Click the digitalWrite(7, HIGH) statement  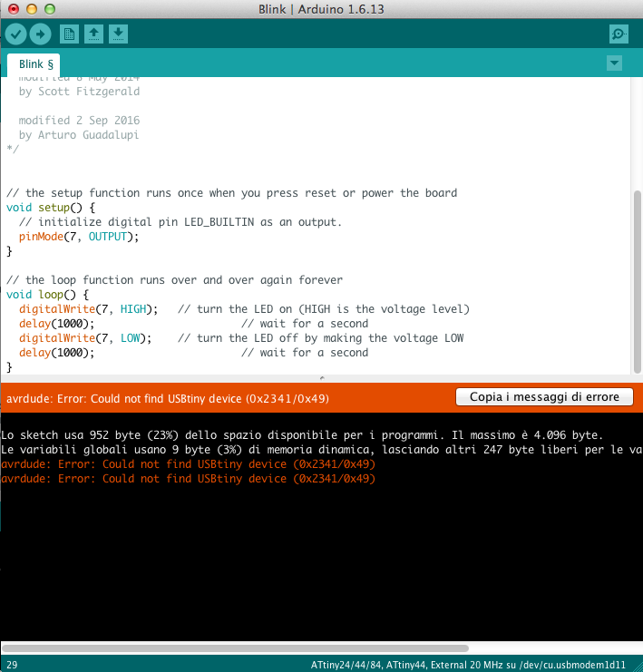point(88,309)
